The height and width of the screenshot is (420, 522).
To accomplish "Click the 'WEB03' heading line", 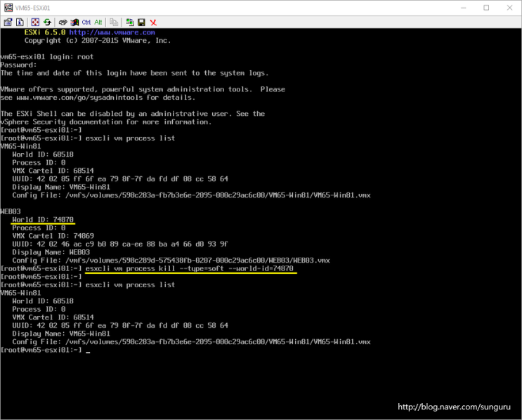I will 11,211.
